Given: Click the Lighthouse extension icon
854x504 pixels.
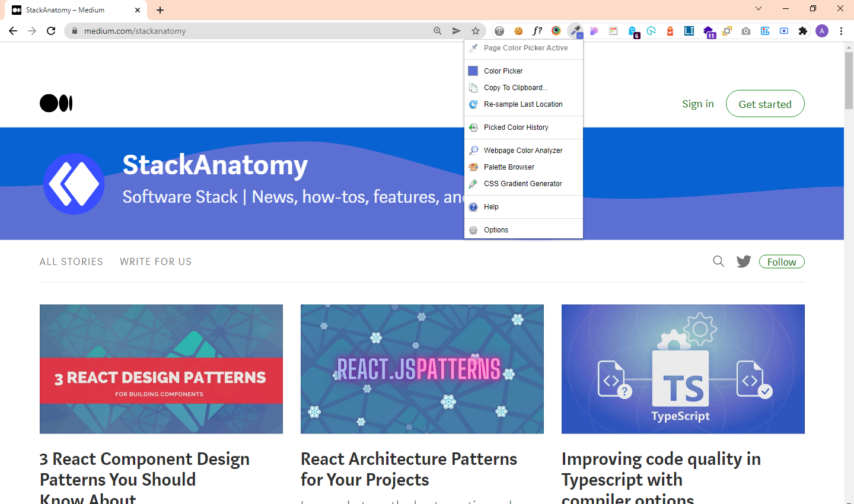Looking at the screenshot, I should pos(670,31).
